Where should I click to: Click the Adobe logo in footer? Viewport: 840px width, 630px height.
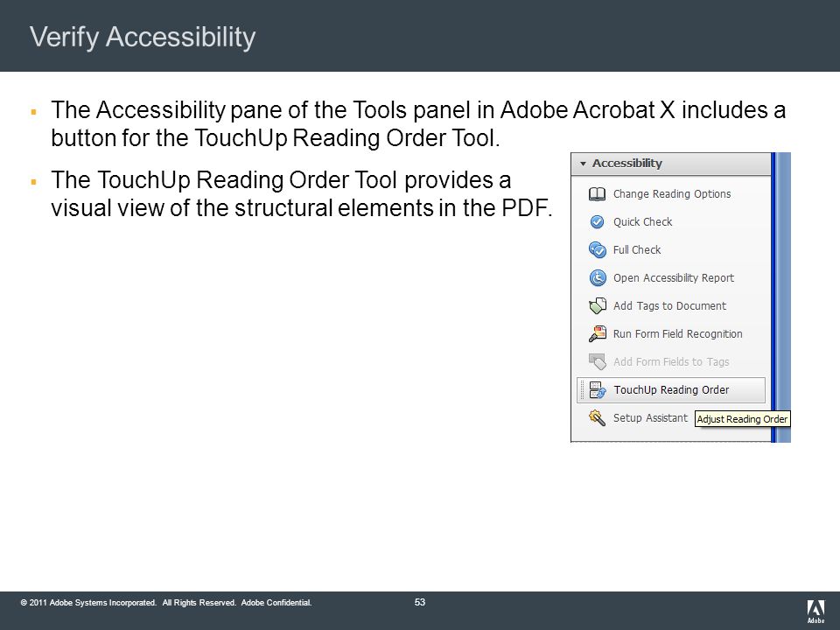815,612
